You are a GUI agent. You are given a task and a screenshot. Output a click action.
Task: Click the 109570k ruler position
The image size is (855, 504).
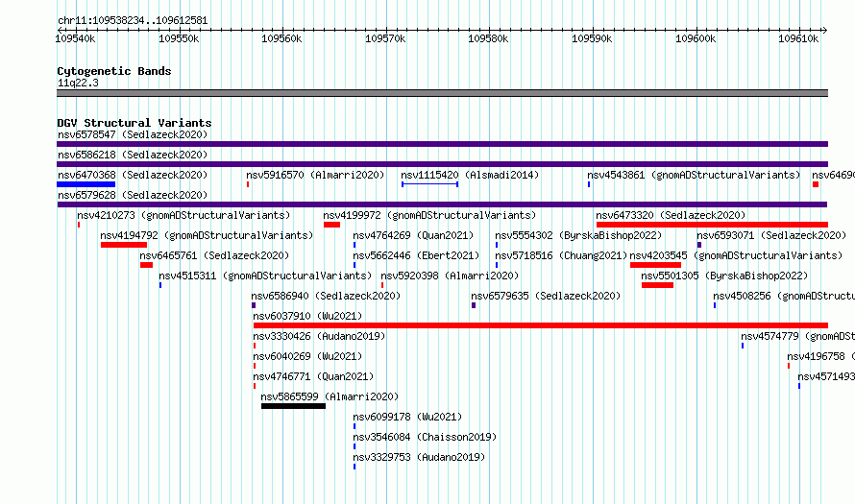point(385,38)
